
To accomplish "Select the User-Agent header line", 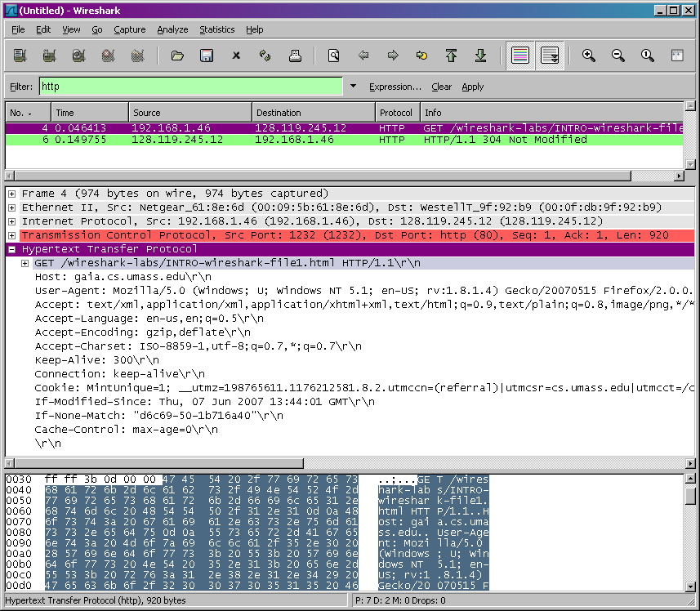I will coord(363,291).
